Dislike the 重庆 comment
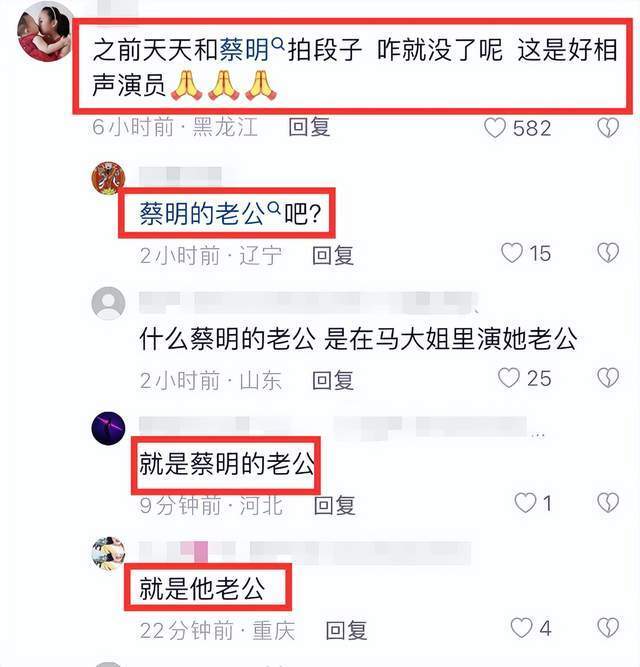This screenshot has width=640, height=667. coord(608,628)
